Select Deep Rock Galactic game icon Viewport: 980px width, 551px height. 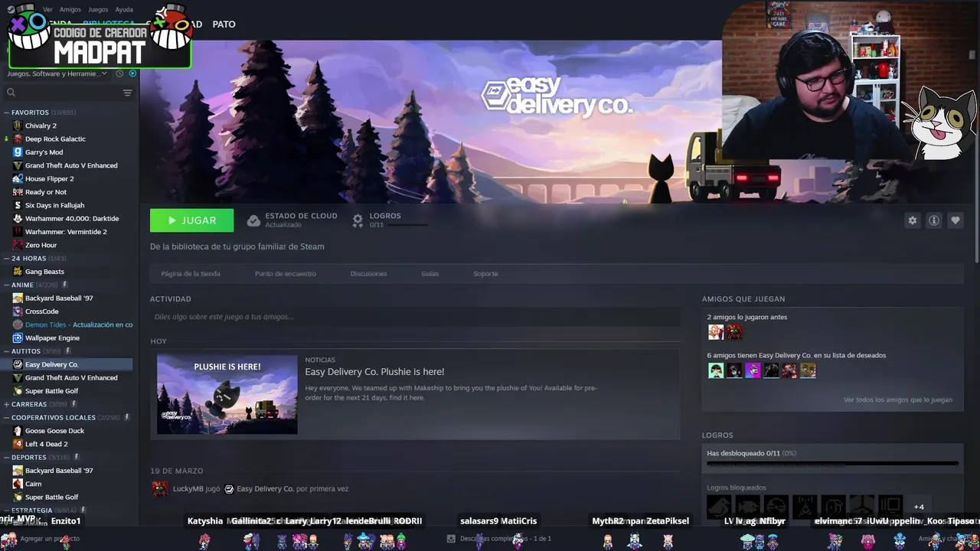tap(18, 139)
